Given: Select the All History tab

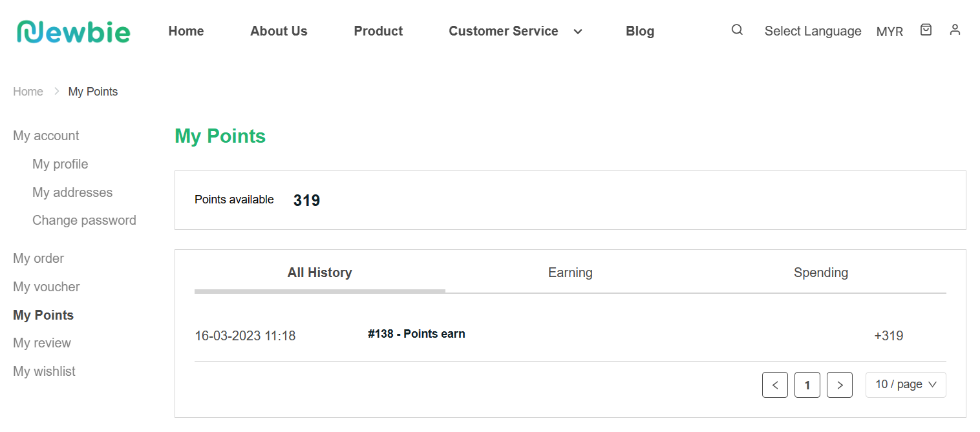Looking at the screenshot, I should pyautogui.click(x=319, y=273).
